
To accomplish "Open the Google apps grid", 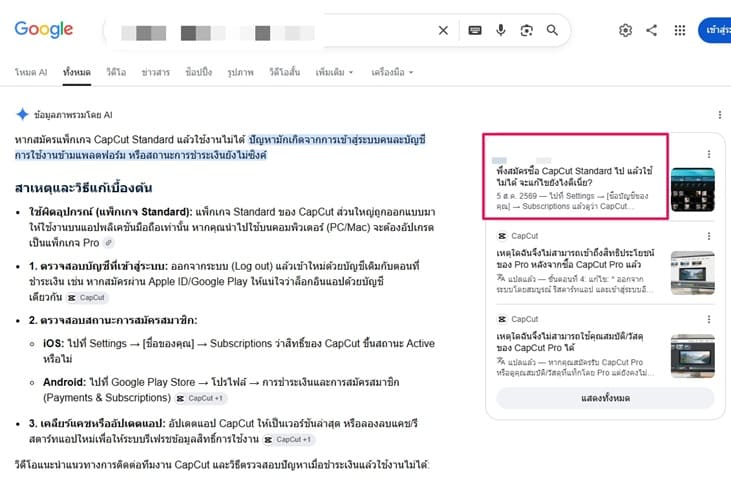I will click(680, 30).
